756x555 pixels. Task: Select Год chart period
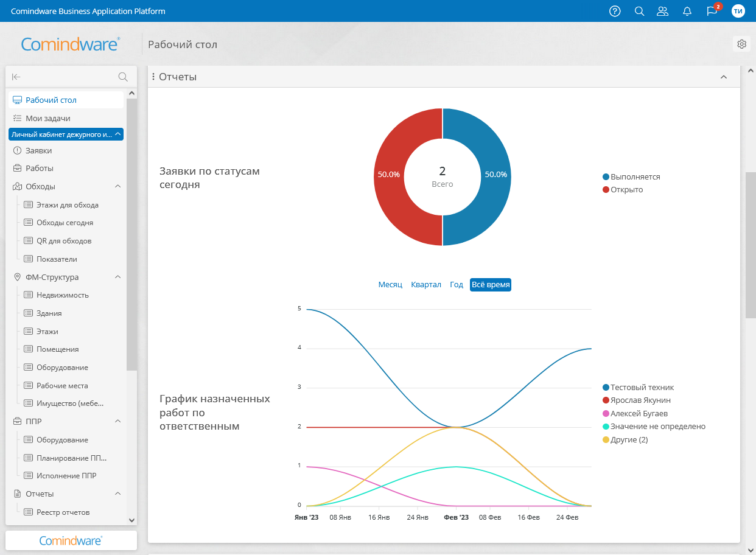pos(457,285)
